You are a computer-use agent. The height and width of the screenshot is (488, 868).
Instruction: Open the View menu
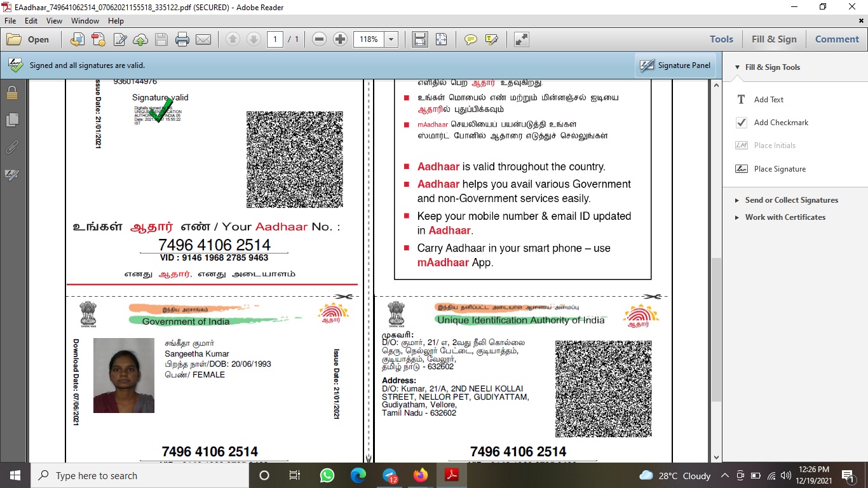click(54, 21)
